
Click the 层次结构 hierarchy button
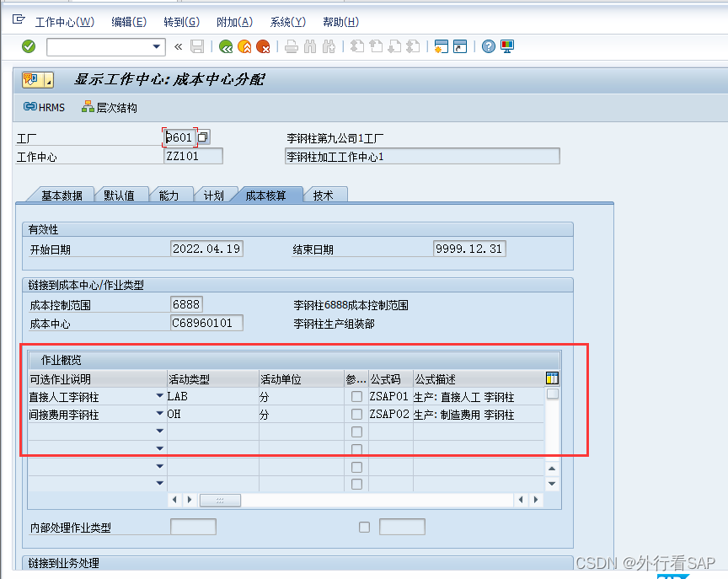pos(109,108)
